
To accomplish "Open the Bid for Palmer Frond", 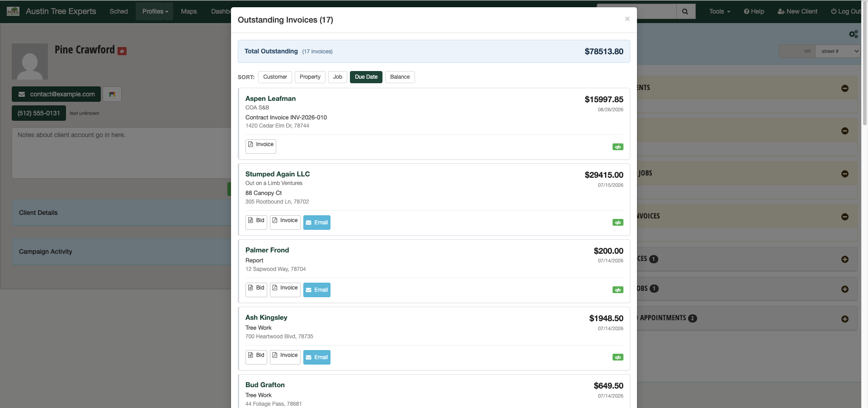I will (x=256, y=289).
